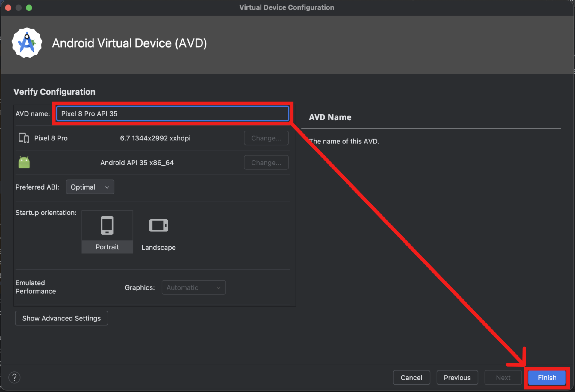Go back with Previous button
575x392 pixels.
coord(457,378)
